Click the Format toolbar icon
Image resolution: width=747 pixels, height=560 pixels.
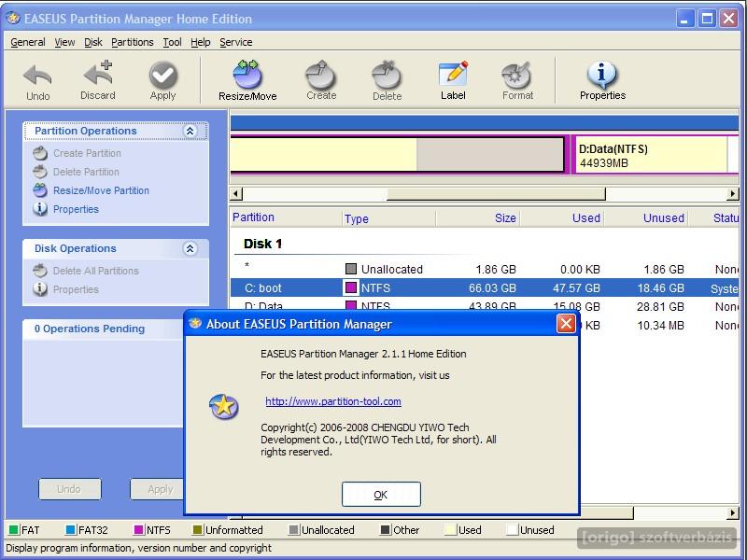click(517, 75)
